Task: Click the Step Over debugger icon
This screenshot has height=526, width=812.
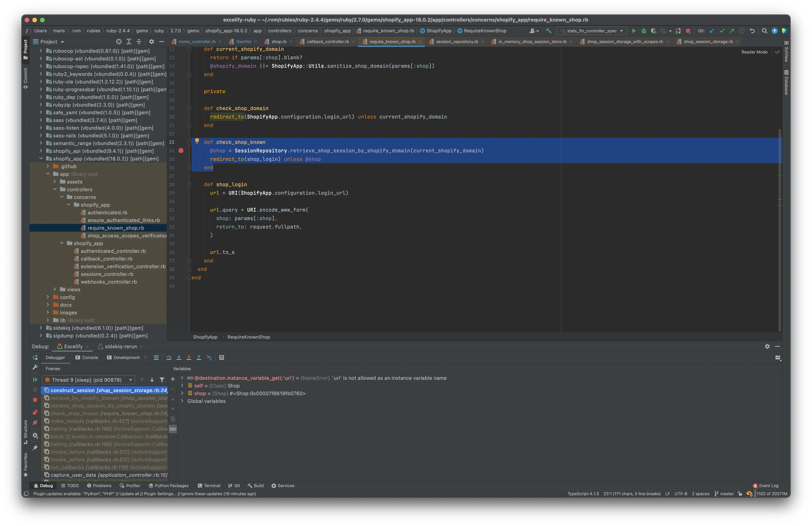Action: tap(169, 357)
